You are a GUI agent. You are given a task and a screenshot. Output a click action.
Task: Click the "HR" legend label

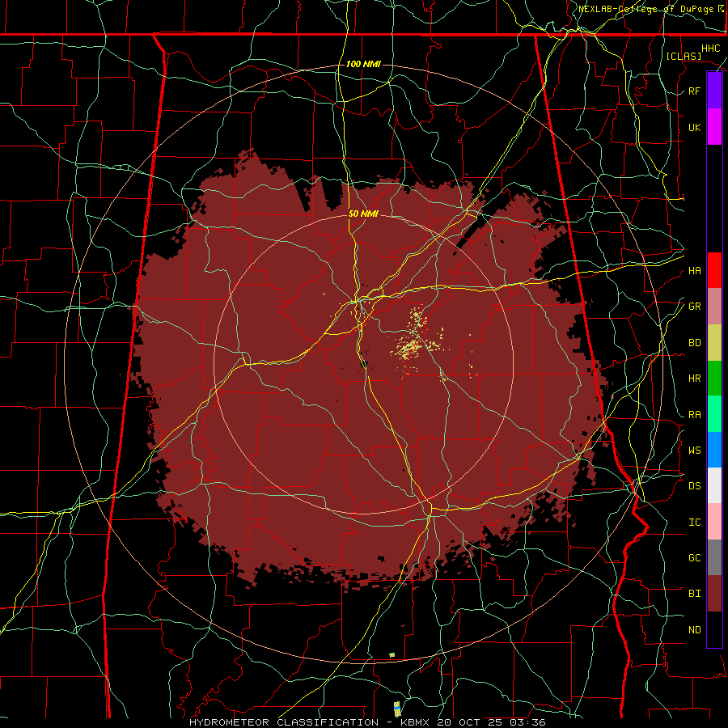695,379
